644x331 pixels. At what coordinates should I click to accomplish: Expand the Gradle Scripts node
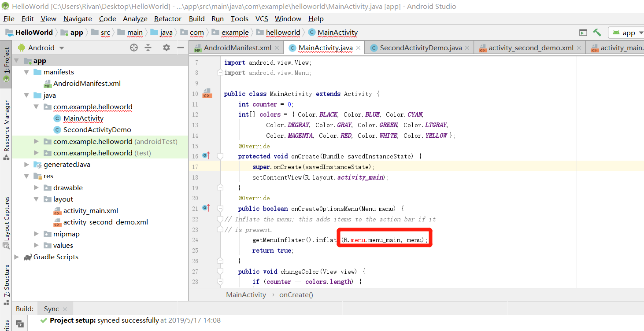[17, 257]
